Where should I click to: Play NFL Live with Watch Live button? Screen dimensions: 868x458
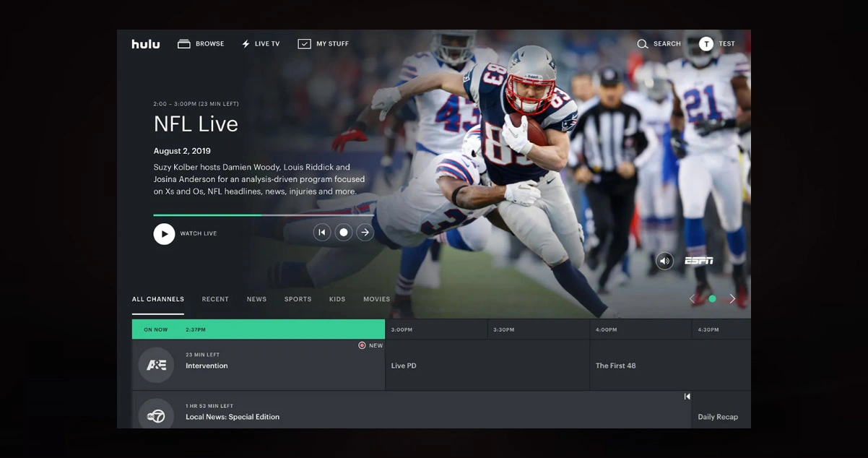point(164,233)
